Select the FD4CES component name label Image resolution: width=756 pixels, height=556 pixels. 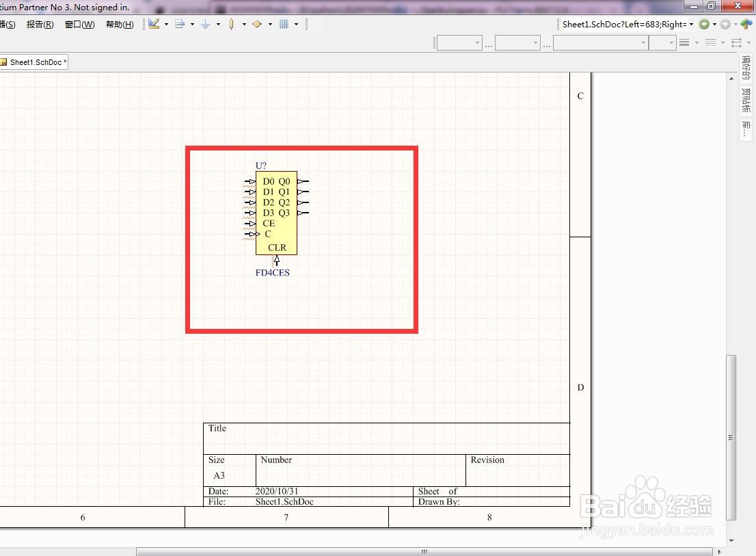273,272
